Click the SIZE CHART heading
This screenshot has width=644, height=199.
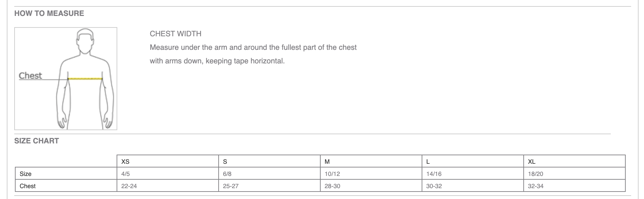click(x=37, y=141)
